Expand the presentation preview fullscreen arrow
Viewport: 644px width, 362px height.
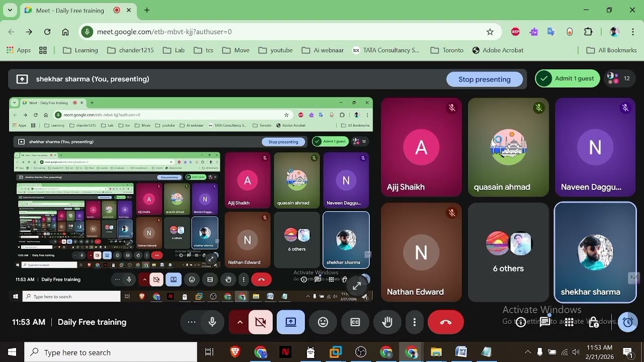coord(357,286)
